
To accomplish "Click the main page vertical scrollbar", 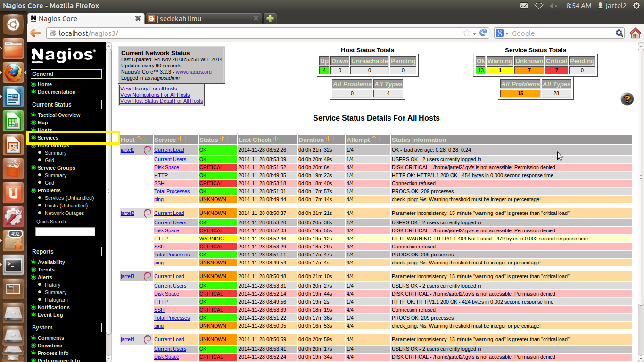I will coord(640,203).
